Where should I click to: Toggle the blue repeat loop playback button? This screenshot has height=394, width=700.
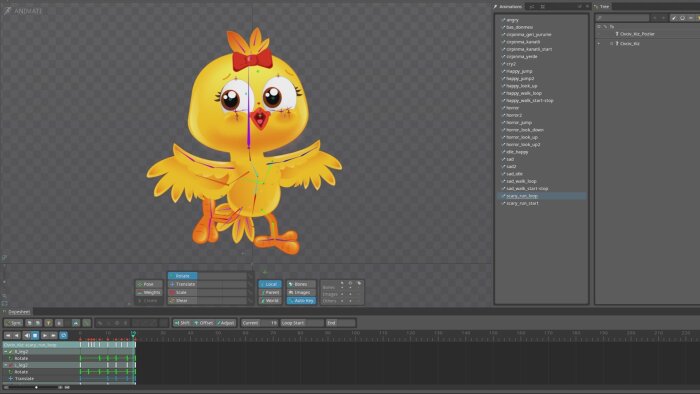coord(63,335)
